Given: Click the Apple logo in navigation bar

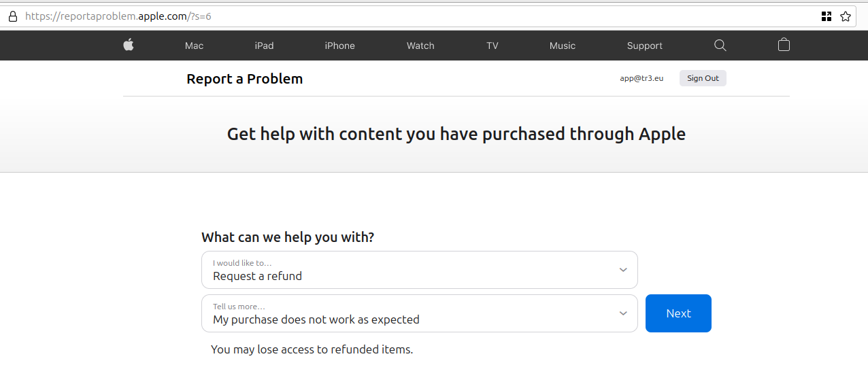Looking at the screenshot, I should 128,45.
